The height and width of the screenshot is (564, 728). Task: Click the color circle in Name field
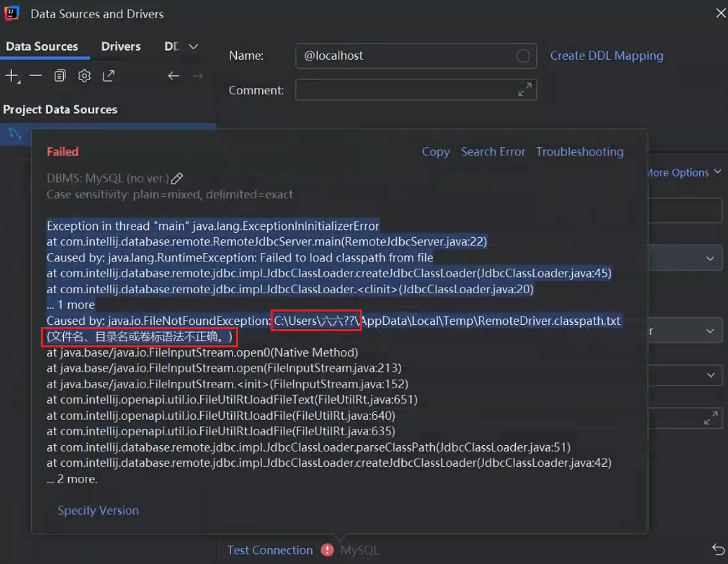(x=523, y=56)
